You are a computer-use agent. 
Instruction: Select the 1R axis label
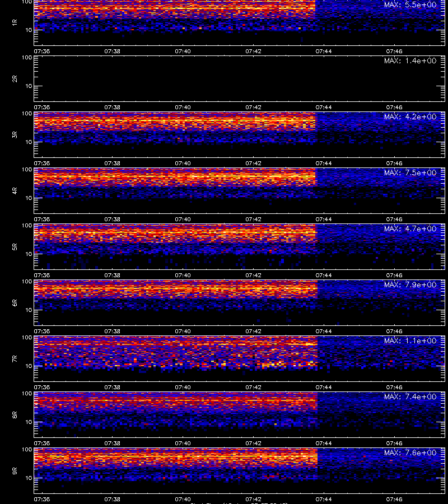[x=15, y=22]
